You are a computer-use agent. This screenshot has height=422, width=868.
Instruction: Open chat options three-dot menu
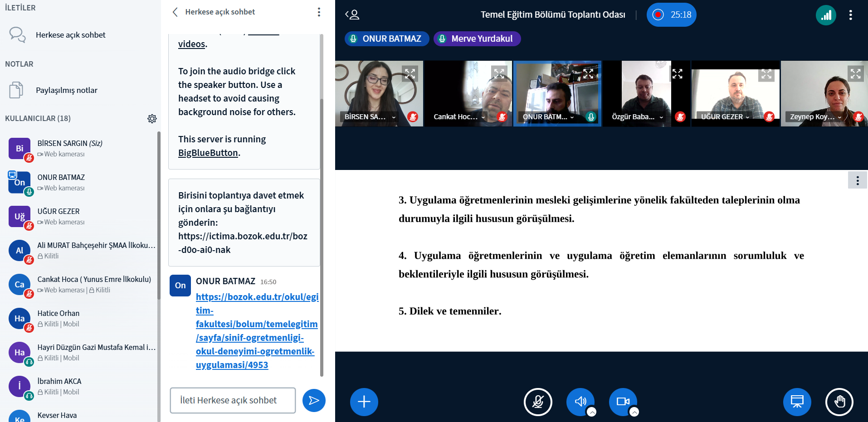319,12
